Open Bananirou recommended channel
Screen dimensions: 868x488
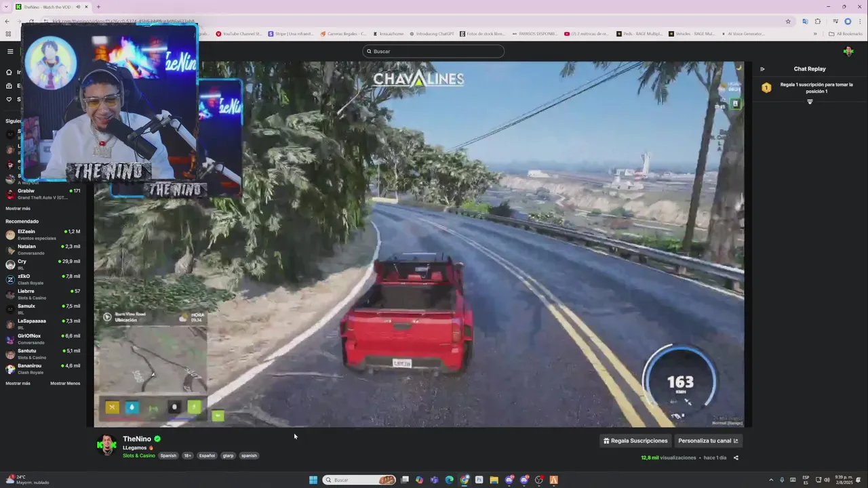43,369
